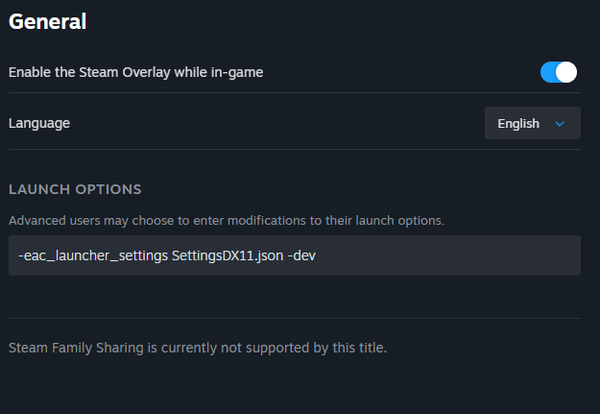Click the LAUNCH OPTIONS section header
This screenshot has height=414, width=600.
(75, 189)
